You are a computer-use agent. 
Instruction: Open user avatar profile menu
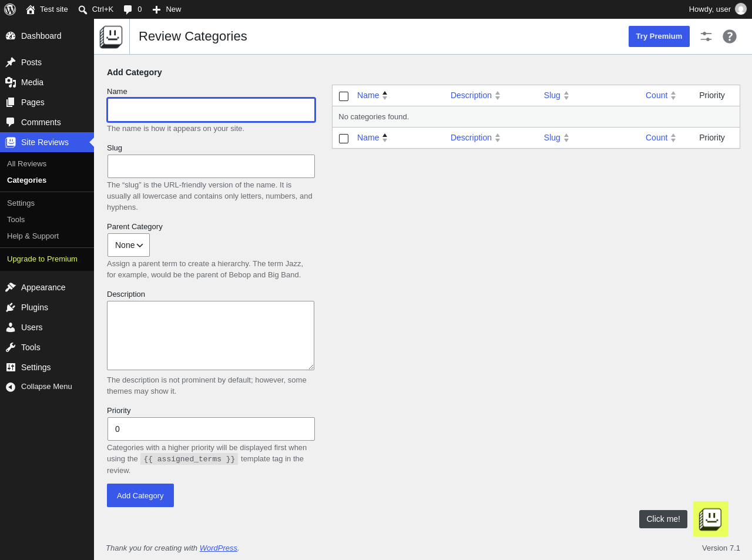741,9
